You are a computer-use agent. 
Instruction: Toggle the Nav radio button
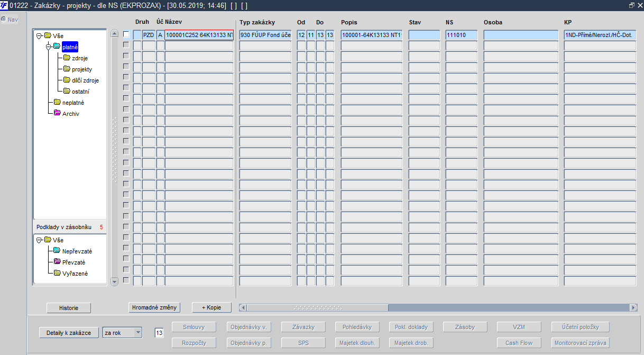coord(3,20)
